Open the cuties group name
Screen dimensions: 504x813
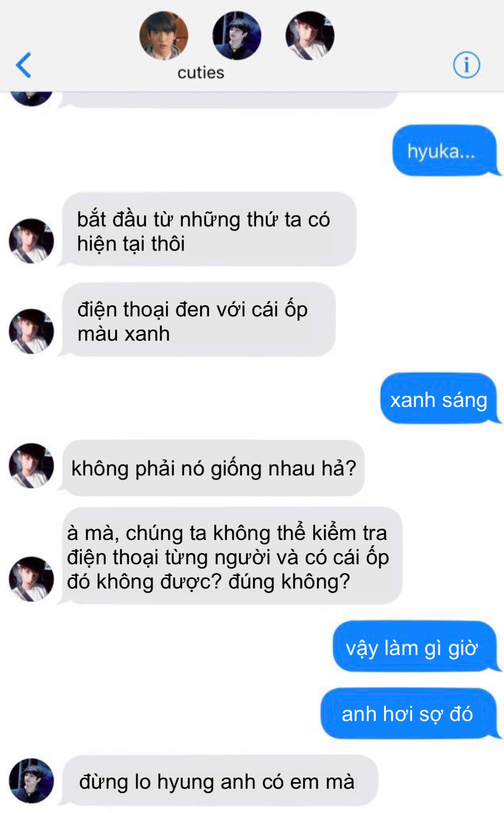(x=201, y=73)
